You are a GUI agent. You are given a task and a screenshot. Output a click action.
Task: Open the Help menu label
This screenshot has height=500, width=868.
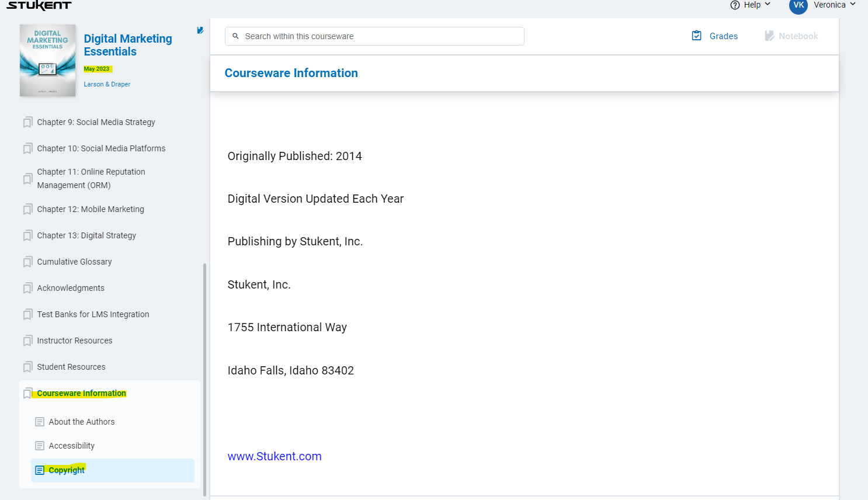coord(752,5)
